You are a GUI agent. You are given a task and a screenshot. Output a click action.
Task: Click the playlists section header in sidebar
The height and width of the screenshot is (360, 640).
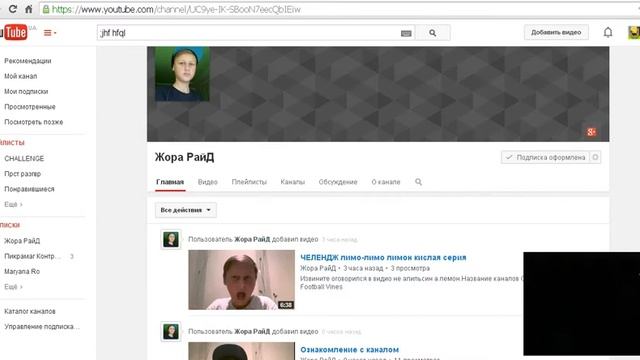tap(12, 142)
